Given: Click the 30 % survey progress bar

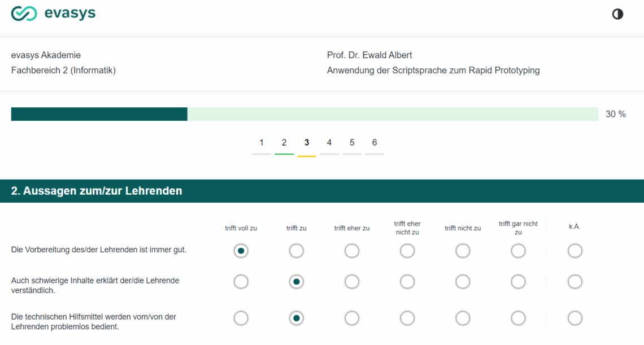Looking at the screenshot, I should [304, 114].
